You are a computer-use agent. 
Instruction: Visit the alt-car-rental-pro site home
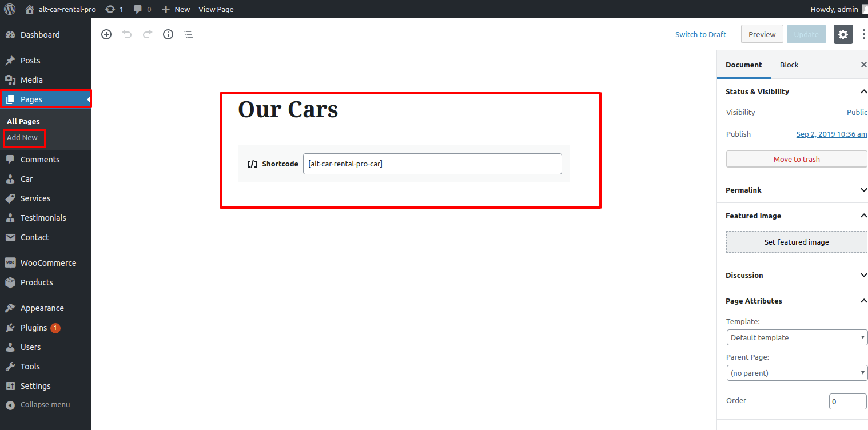[61, 9]
